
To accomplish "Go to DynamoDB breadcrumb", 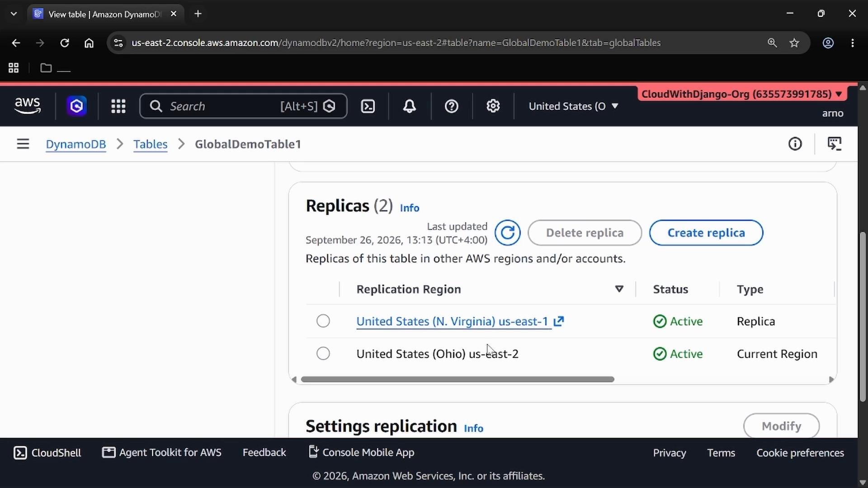I will 76,144.
